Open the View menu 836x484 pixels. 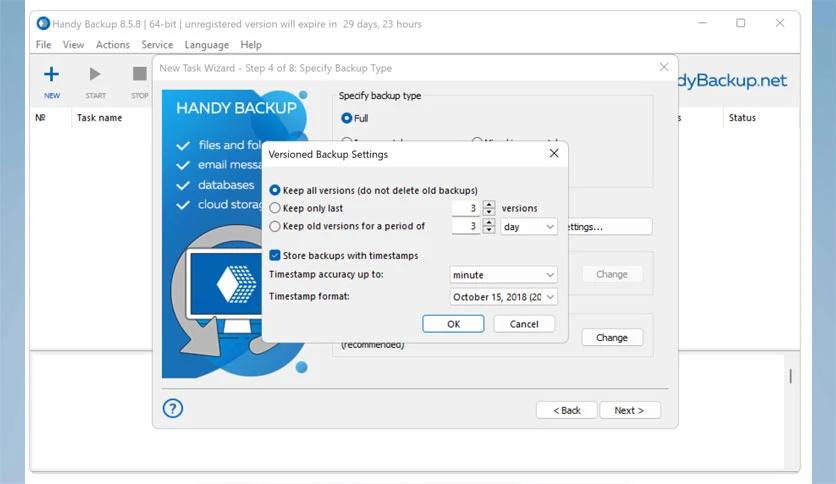coord(73,45)
